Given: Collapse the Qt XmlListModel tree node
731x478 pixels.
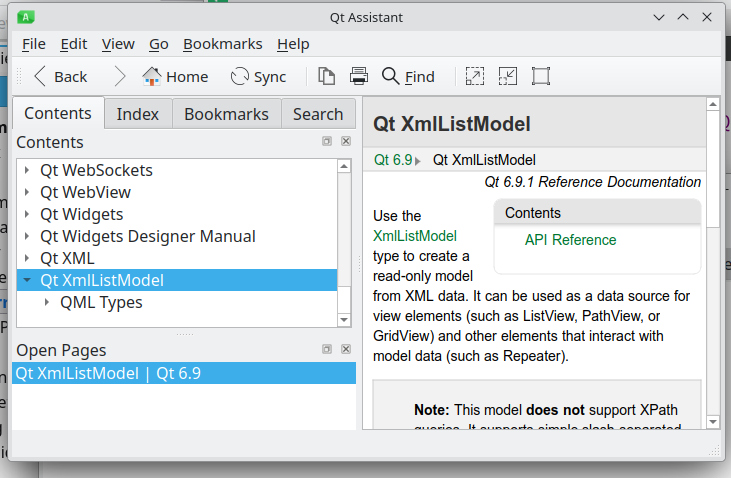Looking at the screenshot, I should (27, 280).
